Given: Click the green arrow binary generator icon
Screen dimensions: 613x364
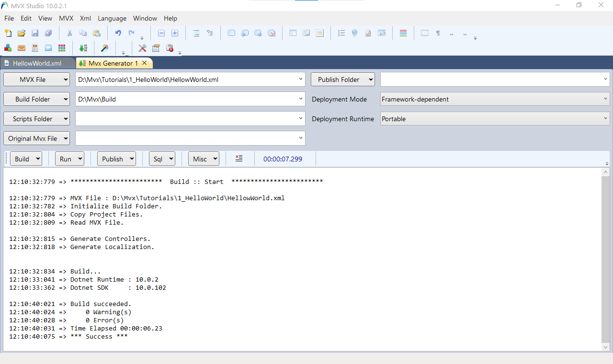Looking at the screenshot, I should [83, 48].
